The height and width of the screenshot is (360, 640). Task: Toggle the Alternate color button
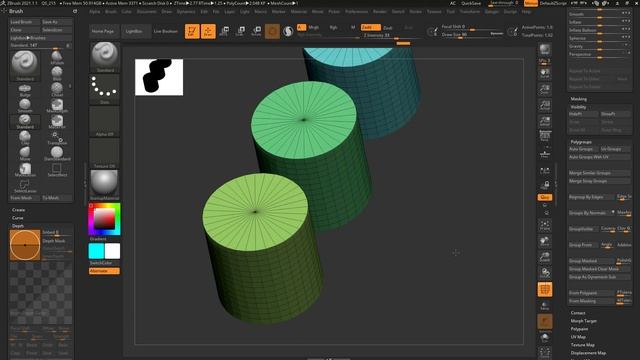pyautogui.click(x=104, y=271)
